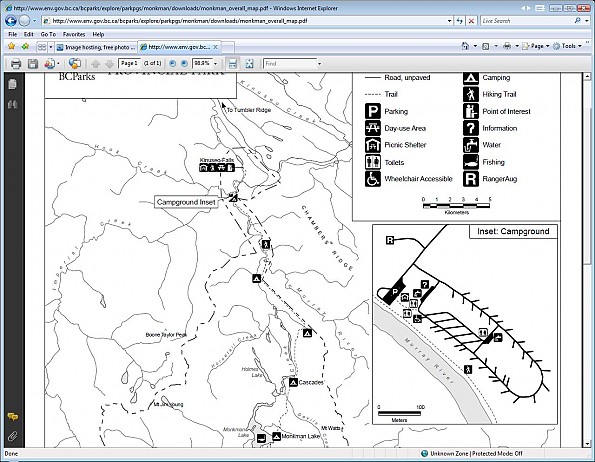Expand the Find options dropdown

coord(320,64)
